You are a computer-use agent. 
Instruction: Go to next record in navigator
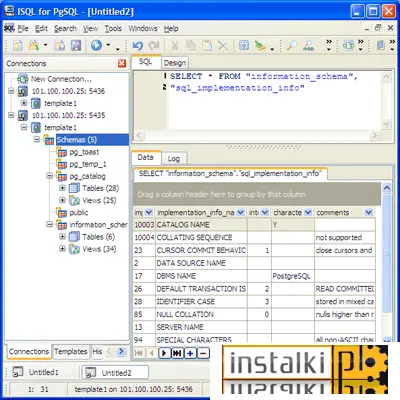coord(164,353)
